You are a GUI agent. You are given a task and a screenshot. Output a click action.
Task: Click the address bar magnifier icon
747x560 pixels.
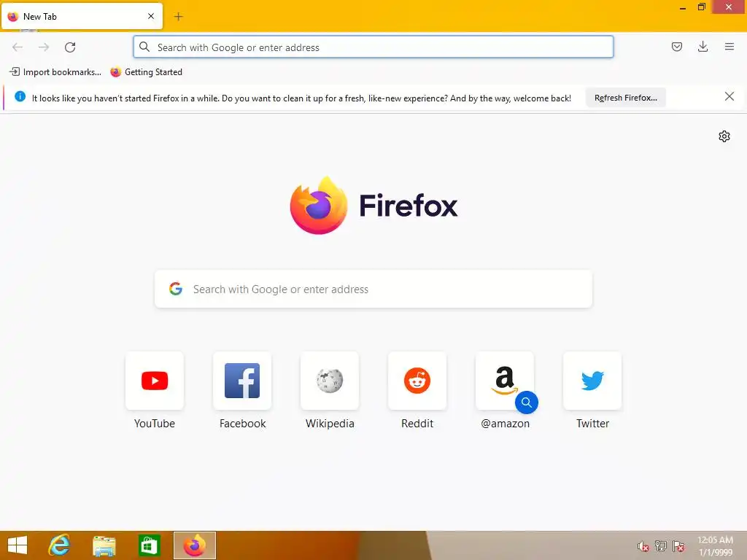[144, 47]
